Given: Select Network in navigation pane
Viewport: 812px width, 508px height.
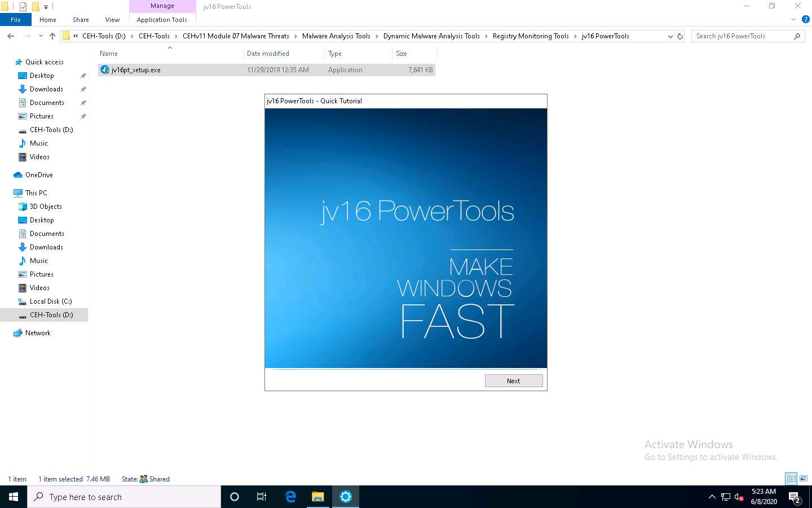Looking at the screenshot, I should coord(38,333).
